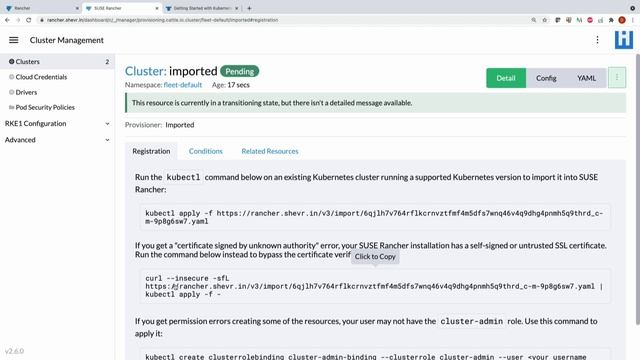640x360 pixels.
Task: Switch to the first Rancher browser tab
Action: coord(41,8)
